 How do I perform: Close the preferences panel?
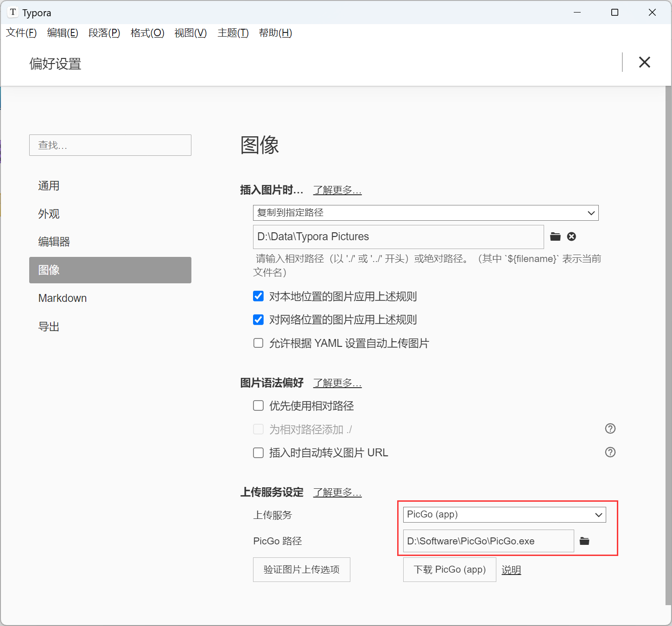coord(644,62)
